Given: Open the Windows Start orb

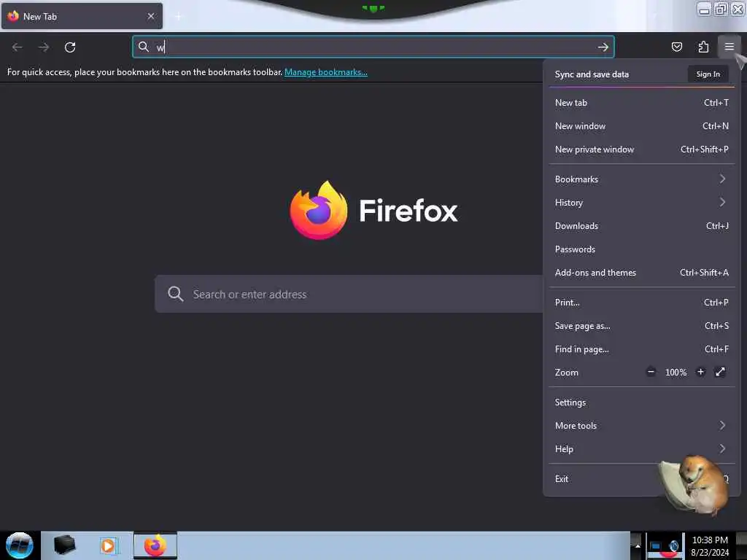Looking at the screenshot, I should [x=20, y=545].
